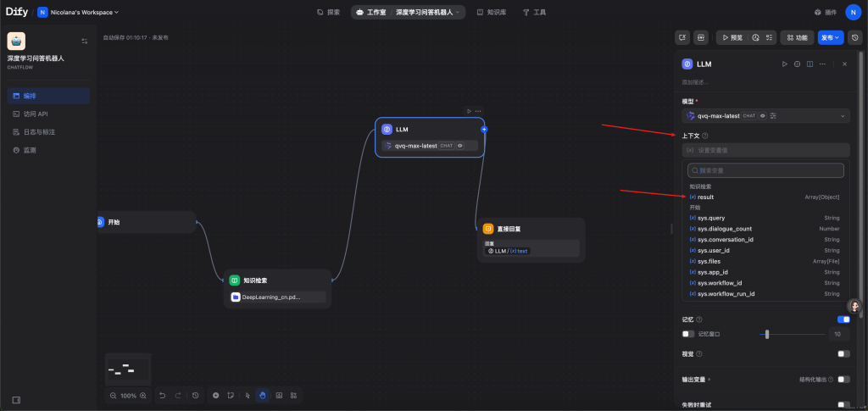Run this LLM step with play icon

pyautogui.click(x=783, y=64)
